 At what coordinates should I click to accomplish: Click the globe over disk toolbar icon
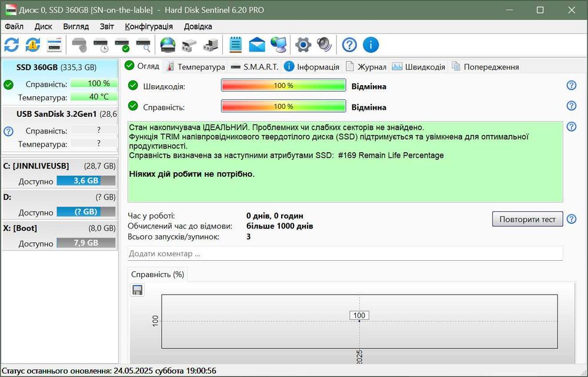click(x=168, y=45)
